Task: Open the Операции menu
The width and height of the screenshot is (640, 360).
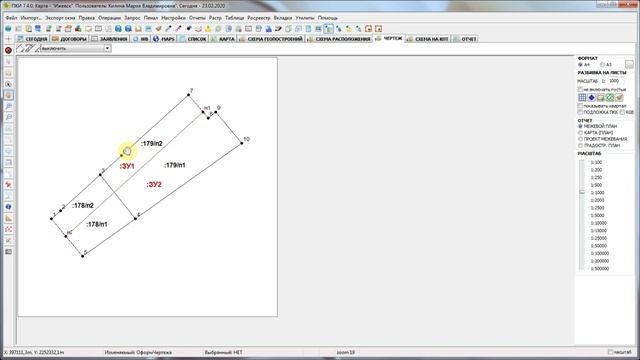Action: click(110, 18)
